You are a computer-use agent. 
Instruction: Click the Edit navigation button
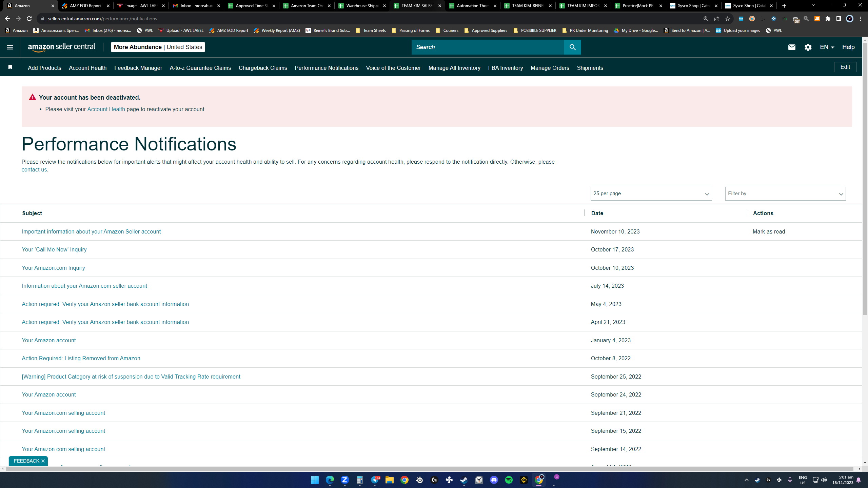click(x=845, y=67)
